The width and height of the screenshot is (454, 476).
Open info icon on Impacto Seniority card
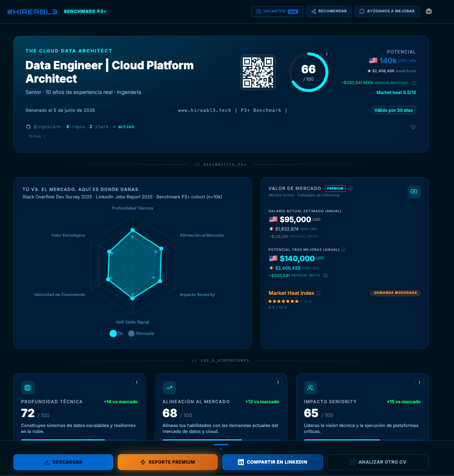coord(419,382)
